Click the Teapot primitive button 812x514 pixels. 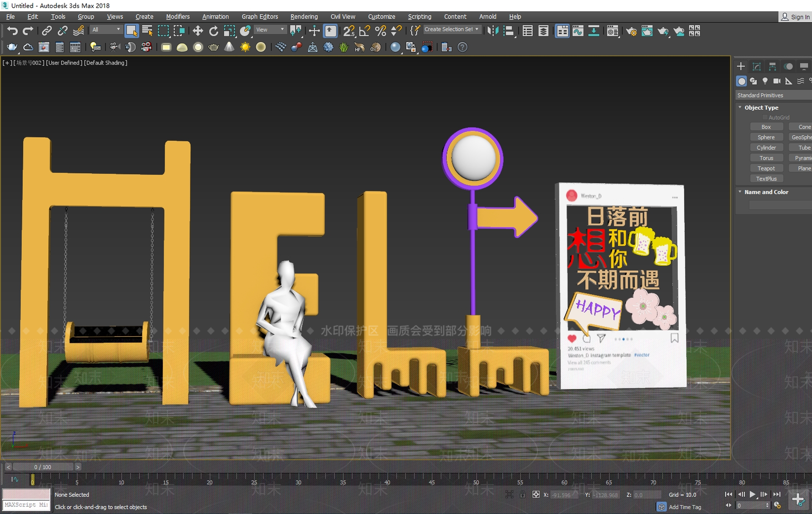click(x=766, y=169)
